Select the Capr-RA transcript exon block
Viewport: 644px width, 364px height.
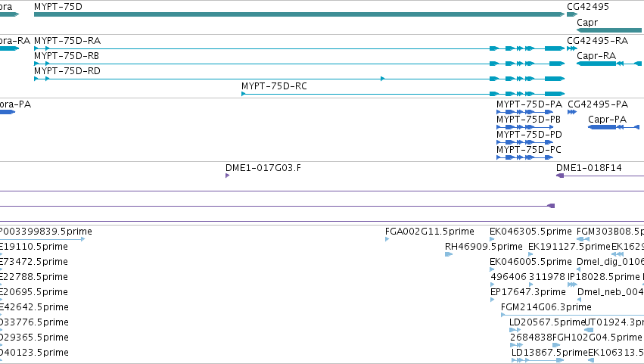pos(596,64)
